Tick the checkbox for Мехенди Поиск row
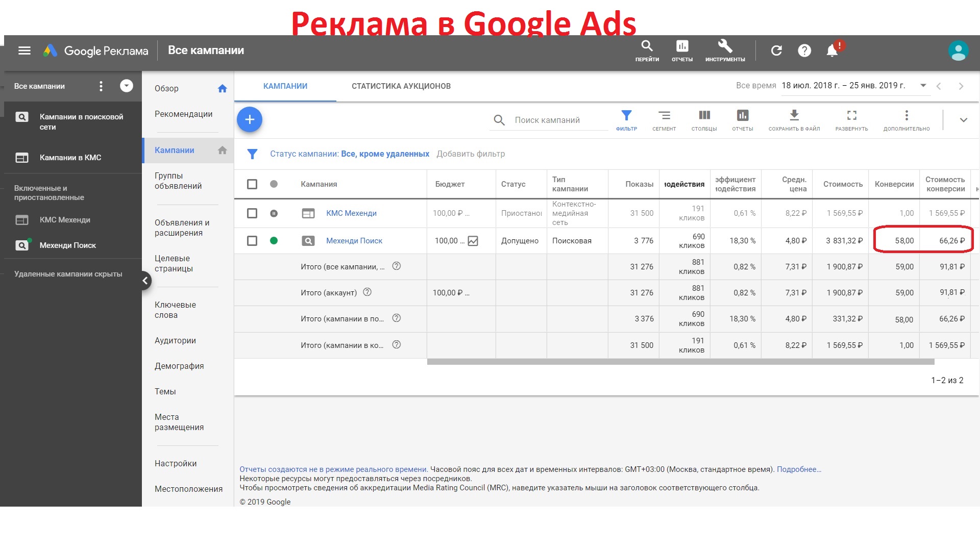980x551 pixels. [x=252, y=241]
